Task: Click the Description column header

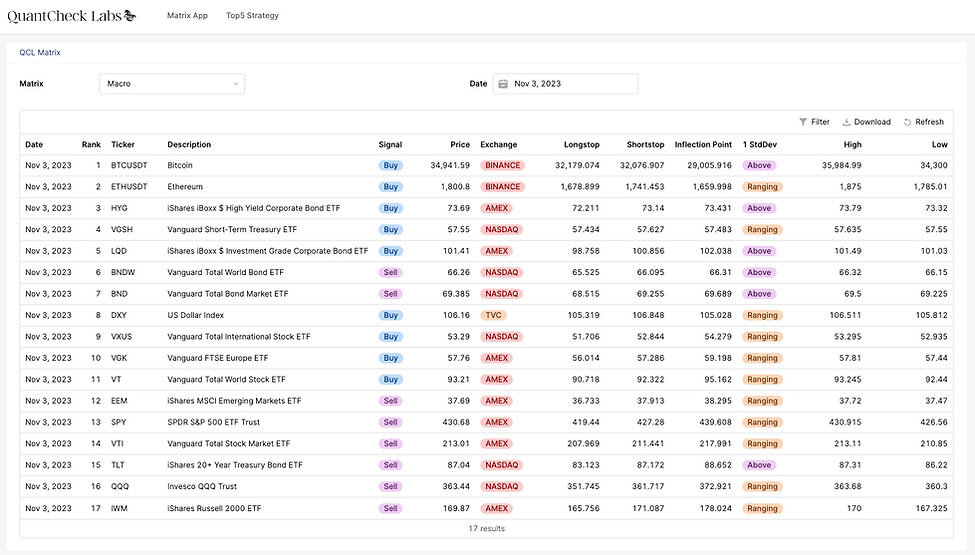Action: (189, 144)
